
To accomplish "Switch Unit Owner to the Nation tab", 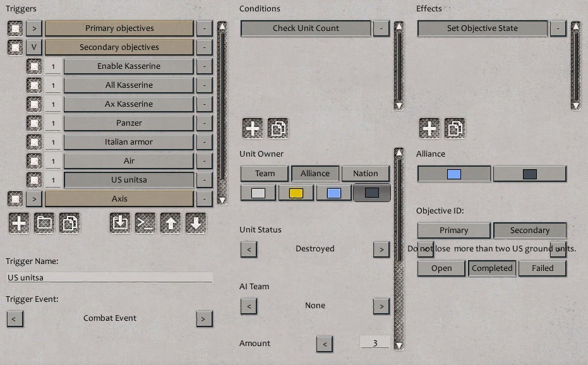I will 365,173.
